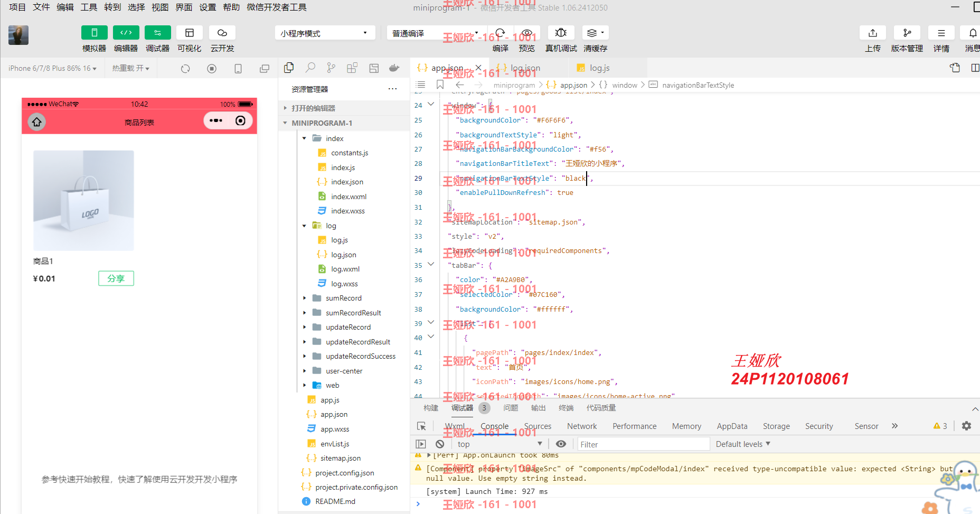Start Real Device Debugging (真机调试)

(x=561, y=33)
